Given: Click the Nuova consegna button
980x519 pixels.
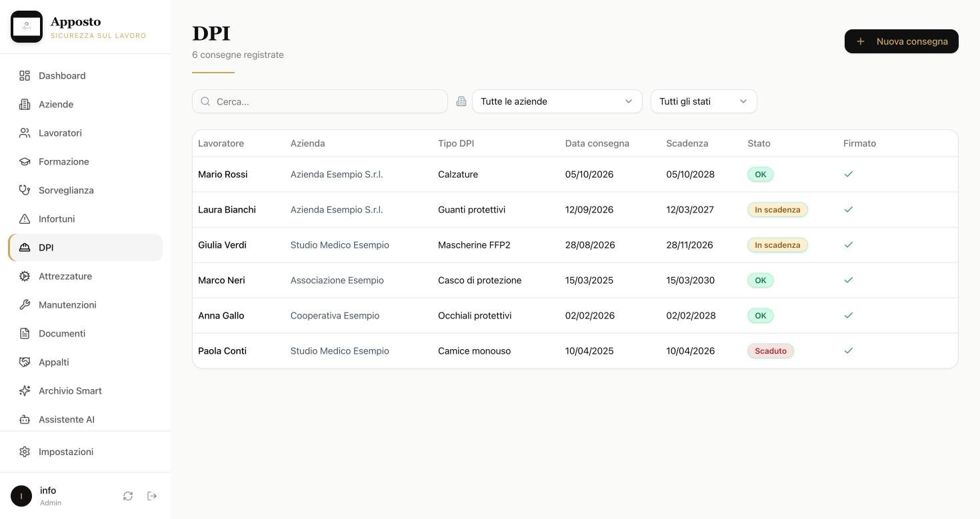Looking at the screenshot, I should pyautogui.click(x=901, y=41).
